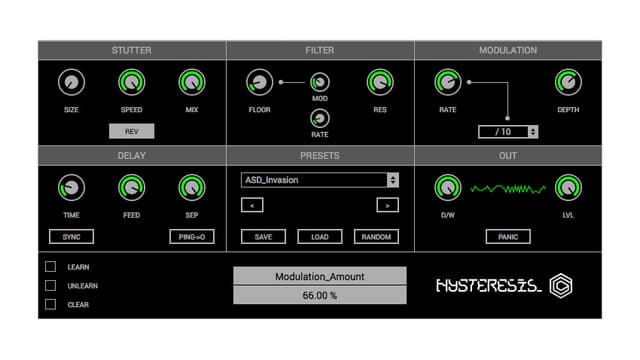Click the modulation routing node beside RATE
This screenshot has height=360, width=640.
pyautogui.click(x=469, y=82)
